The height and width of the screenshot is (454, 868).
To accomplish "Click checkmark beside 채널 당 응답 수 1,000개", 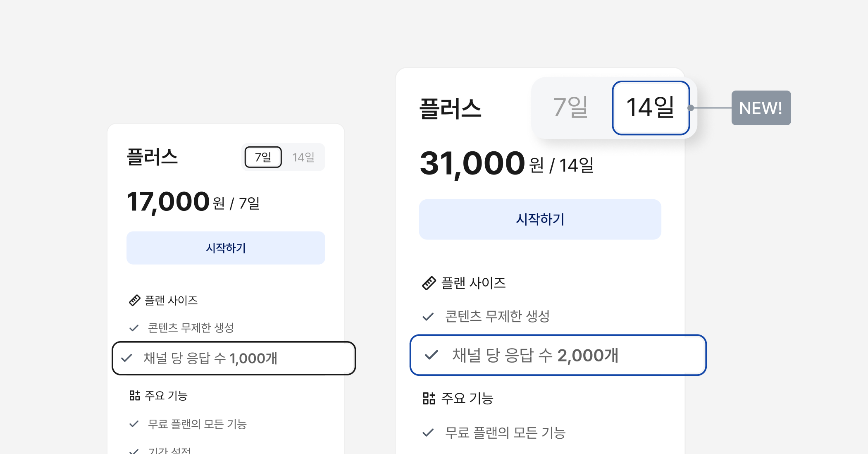I will pyautogui.click(x=126, y=358).
